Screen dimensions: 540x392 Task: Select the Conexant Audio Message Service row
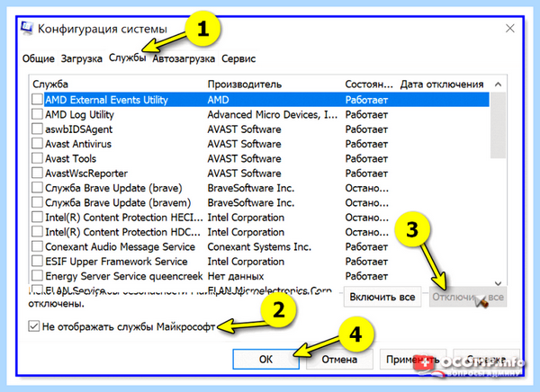tap(260, 246)
